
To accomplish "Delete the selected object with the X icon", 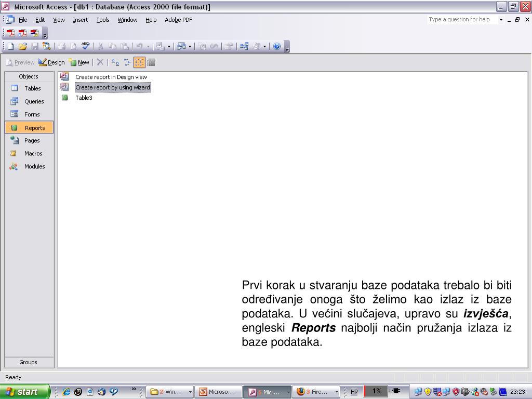I will pos(100,62).
